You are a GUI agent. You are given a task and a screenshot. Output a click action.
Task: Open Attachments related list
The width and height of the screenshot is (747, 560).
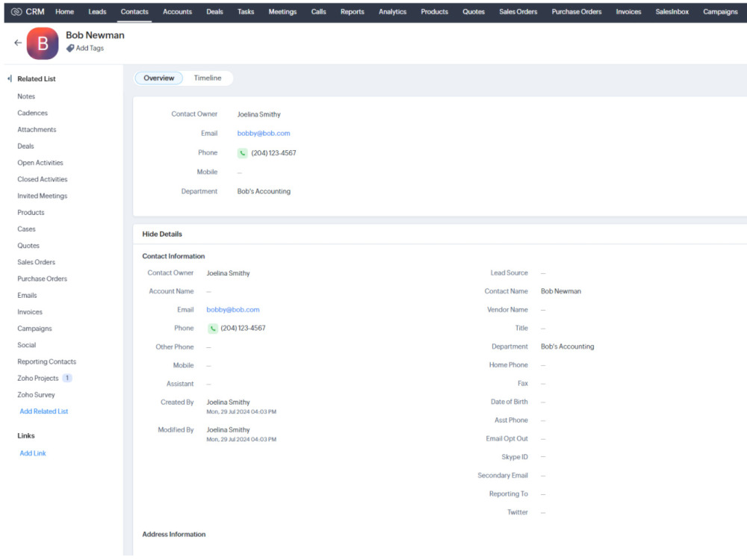coord(37,129)
